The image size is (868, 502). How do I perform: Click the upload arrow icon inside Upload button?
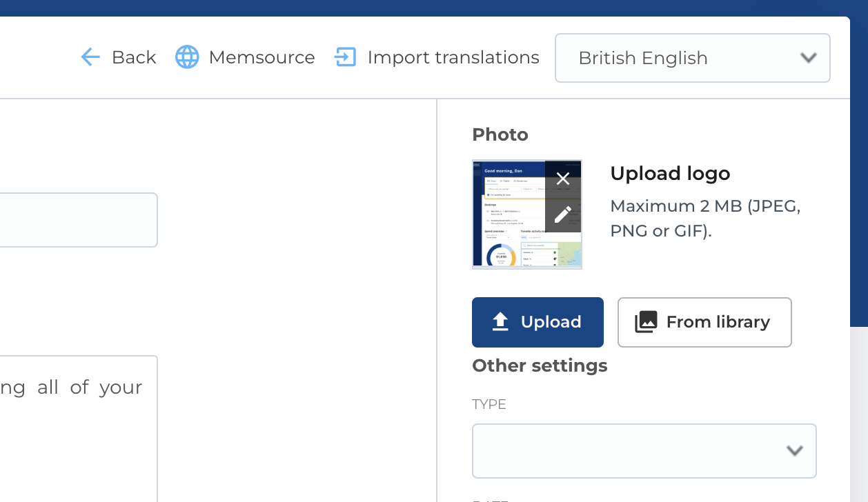498,321
